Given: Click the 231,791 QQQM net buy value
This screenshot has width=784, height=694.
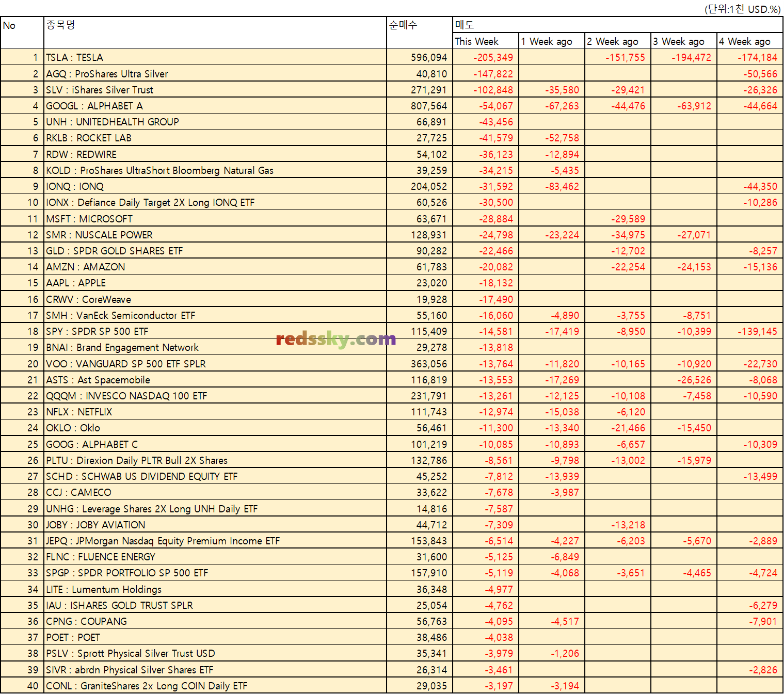Looking at the screenshot, I should pyautogui.click(x=429, y=395).
